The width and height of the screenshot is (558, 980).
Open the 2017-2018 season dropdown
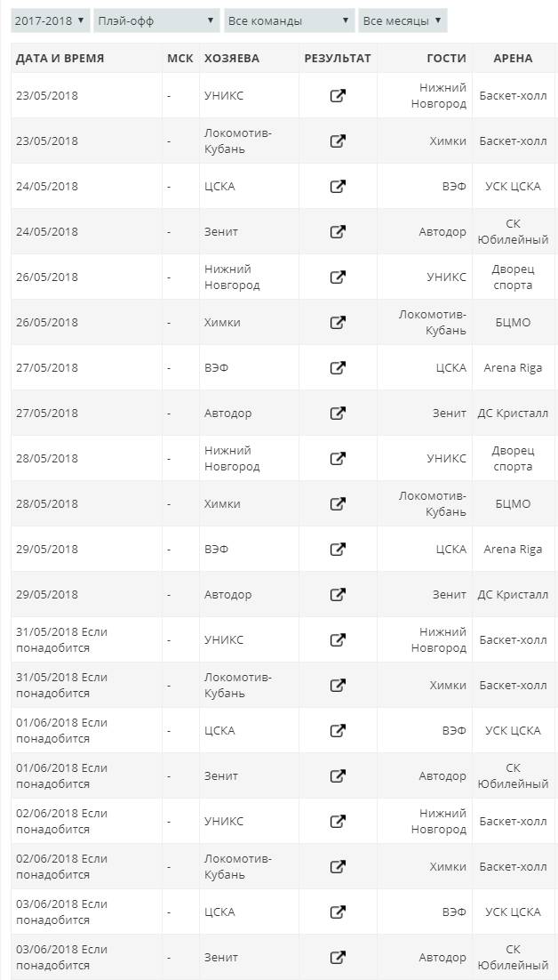pos(50,20)
